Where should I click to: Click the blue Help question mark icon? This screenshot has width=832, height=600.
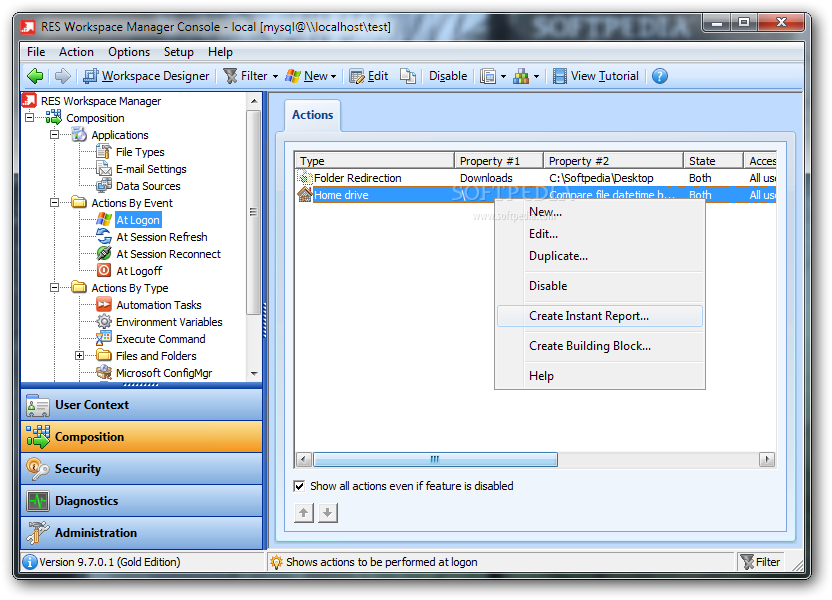coord(660,76)
